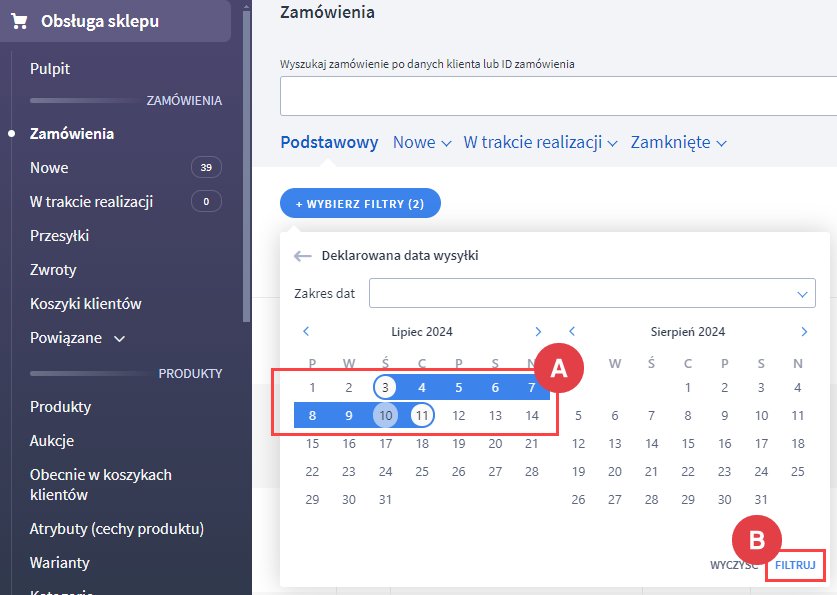The height and width of the screenshot is (595, 837).
Task: Open Produkty in the sidebar menu
Action: pos(60,407)
